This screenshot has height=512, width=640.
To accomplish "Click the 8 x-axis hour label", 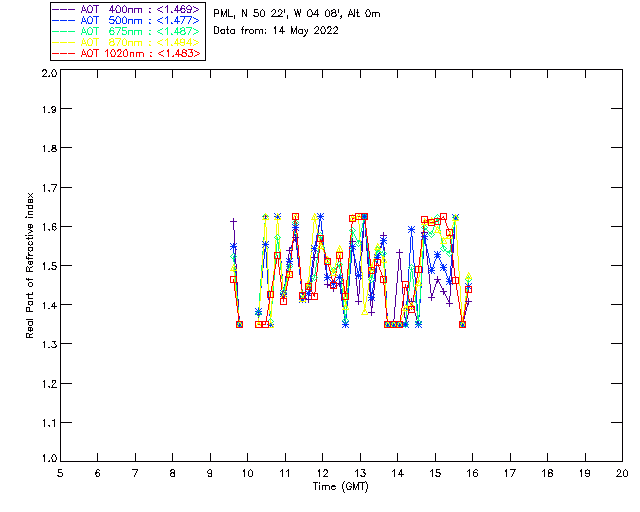I will (x=173, y=473).
